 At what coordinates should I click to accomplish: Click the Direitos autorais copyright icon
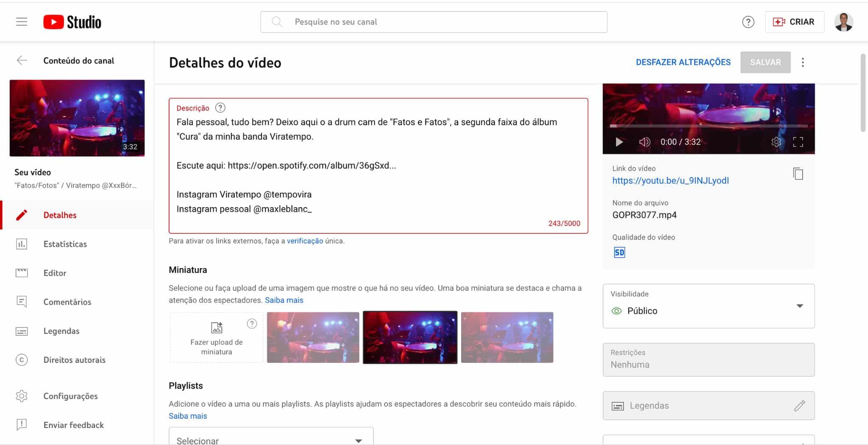[22, 360]
